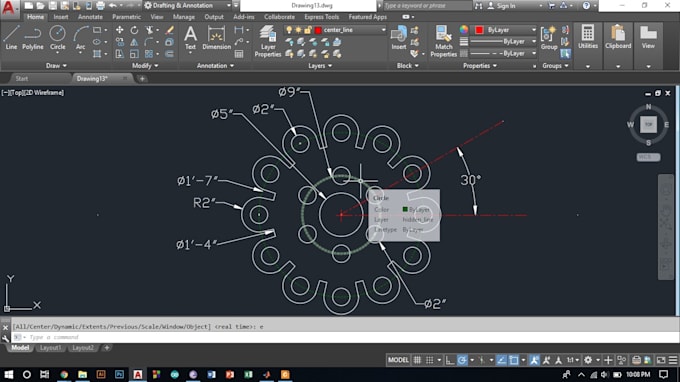Click the Scale tool icon
The height and width of the screenshot is (382, 680).
pos(134,54)
